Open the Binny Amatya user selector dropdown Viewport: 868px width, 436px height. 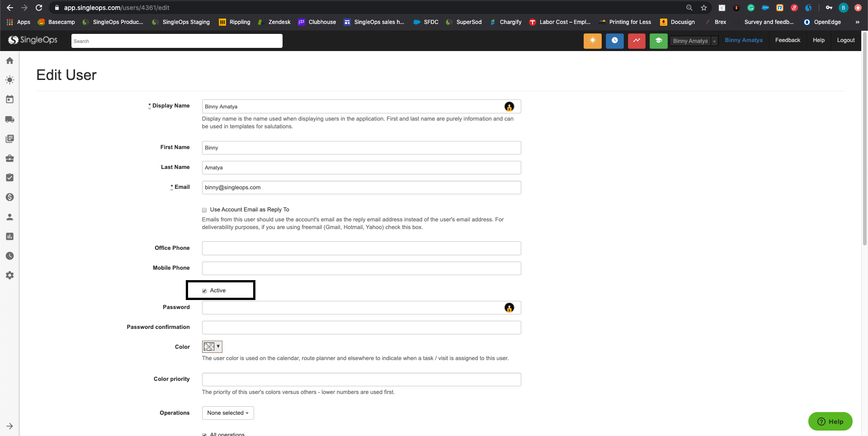[x=694, y=41]
